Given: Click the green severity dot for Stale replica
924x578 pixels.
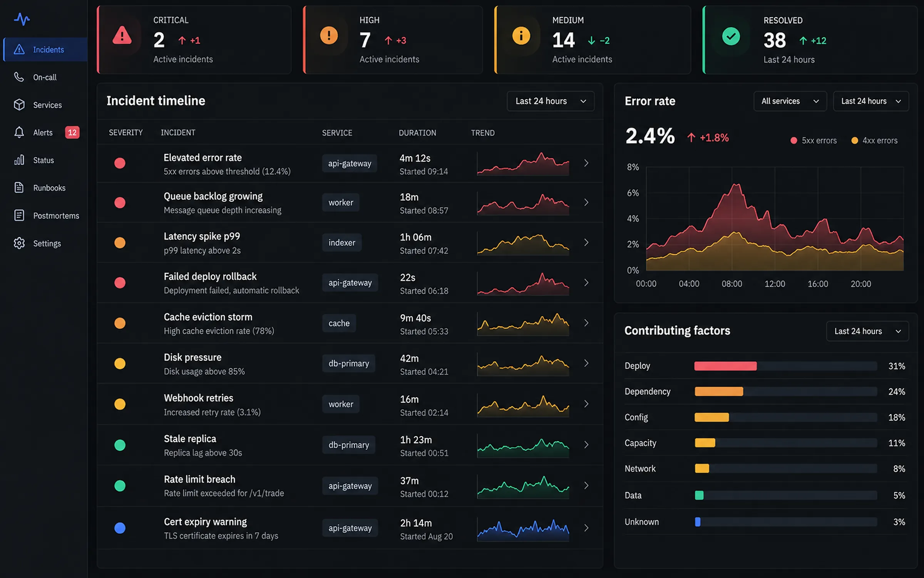Looking at the screenshot, I should point(120,445).
